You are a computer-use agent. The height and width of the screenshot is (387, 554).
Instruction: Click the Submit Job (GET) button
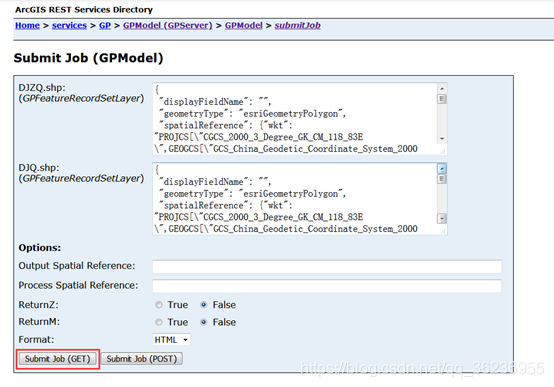58,359
